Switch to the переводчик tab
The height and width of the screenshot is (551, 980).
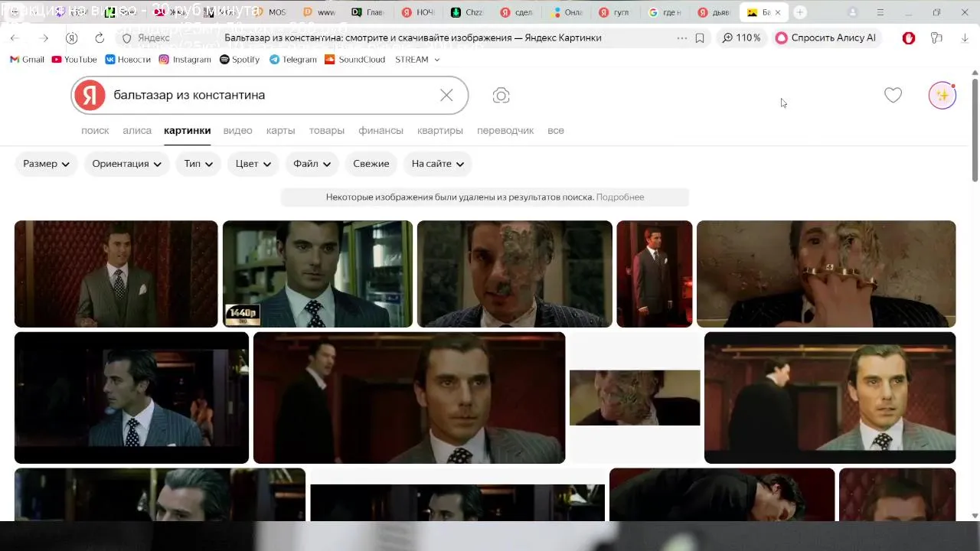click(x=505, y=131)
